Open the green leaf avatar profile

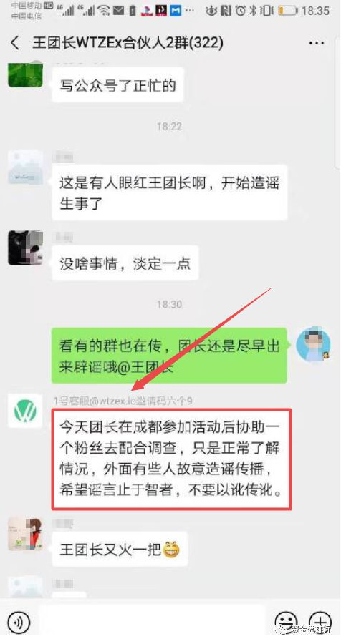point(25,73)
